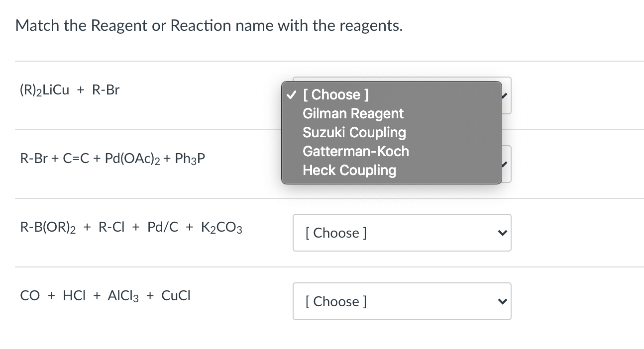644x349 pixels.
Task: Click the "R-Br + C=C + Pd(OAc)2 + Ph3P" text
Action: point(112,159)
